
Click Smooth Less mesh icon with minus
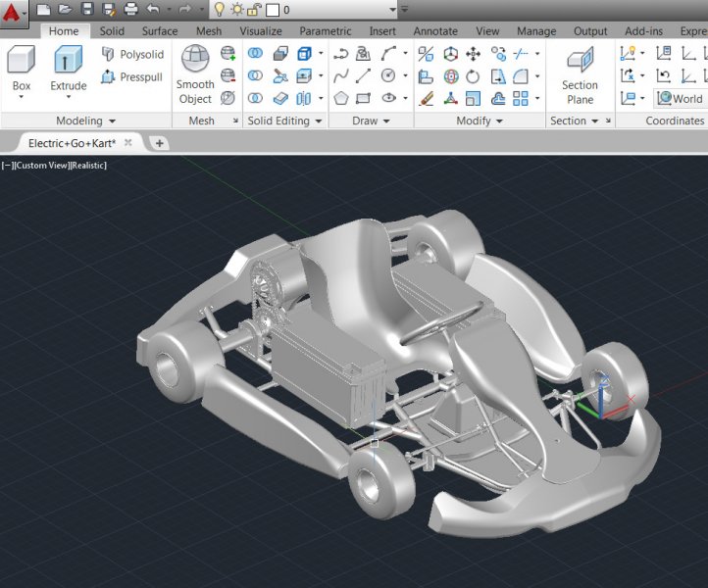pos(228,75)
